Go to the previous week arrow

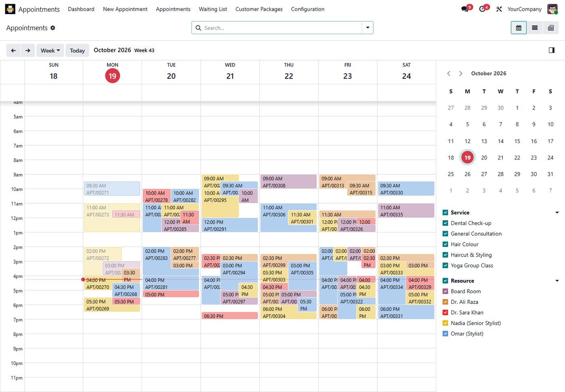click(13, 50)
